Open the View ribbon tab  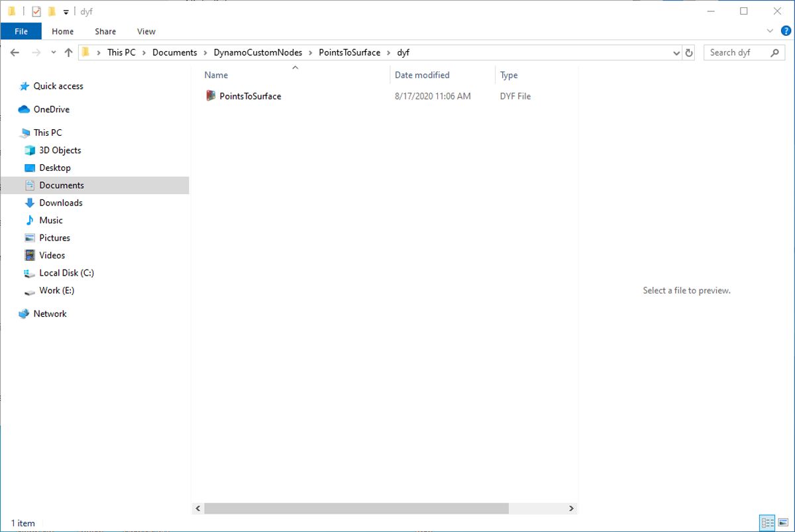[x=146, y=31]
